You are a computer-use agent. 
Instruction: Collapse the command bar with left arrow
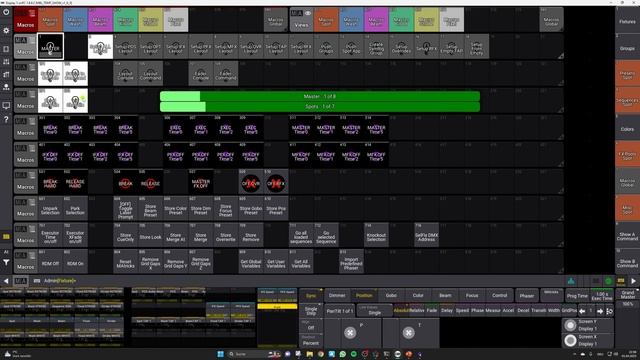tap(6, 281)
